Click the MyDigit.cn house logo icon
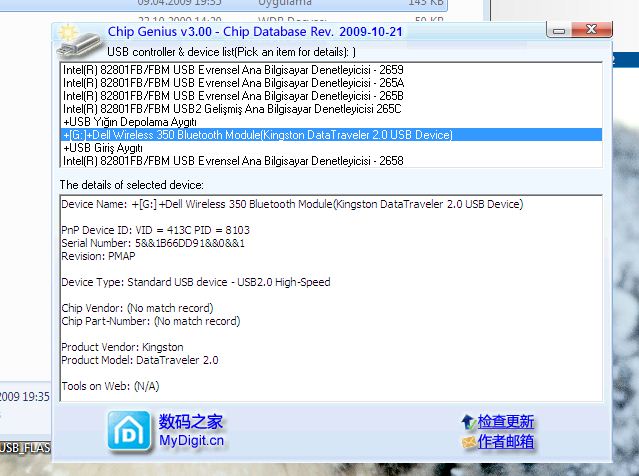 click(129, 431)
